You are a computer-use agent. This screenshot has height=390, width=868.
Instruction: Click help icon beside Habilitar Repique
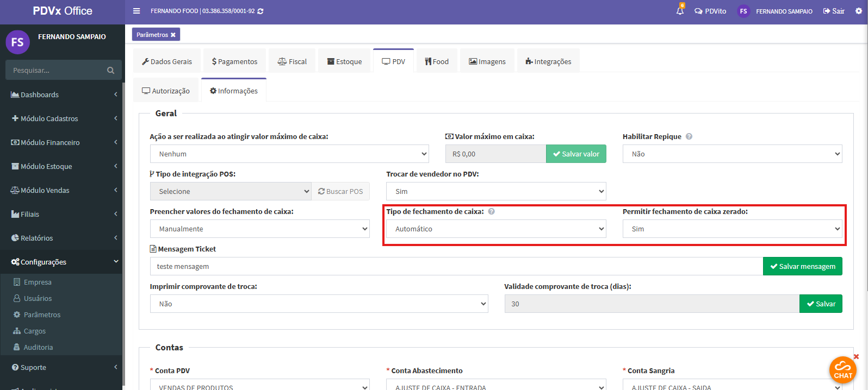689,136
